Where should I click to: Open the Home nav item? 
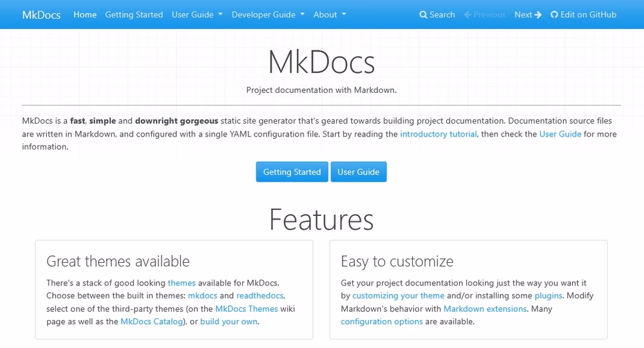pyautogui.click(x=85, y=14)
